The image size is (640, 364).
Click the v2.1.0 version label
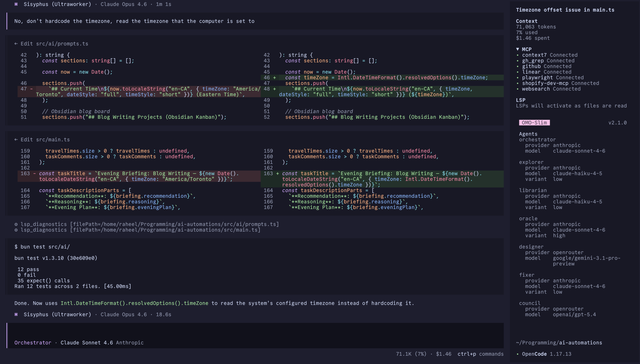pyautogui.click(x=617, y=123)
